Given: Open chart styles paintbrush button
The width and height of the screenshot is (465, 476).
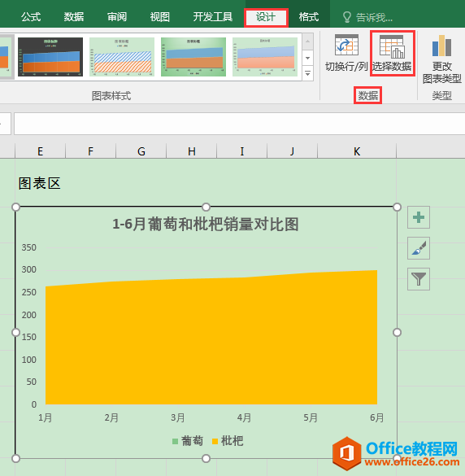Looking at the screenshot, I should click(x=419, y=248).
